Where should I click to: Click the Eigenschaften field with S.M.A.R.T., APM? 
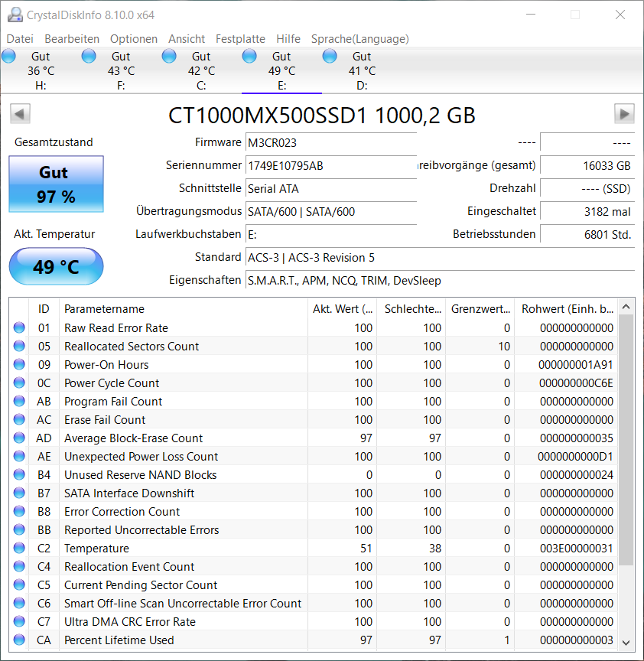[x=440, y=280]
